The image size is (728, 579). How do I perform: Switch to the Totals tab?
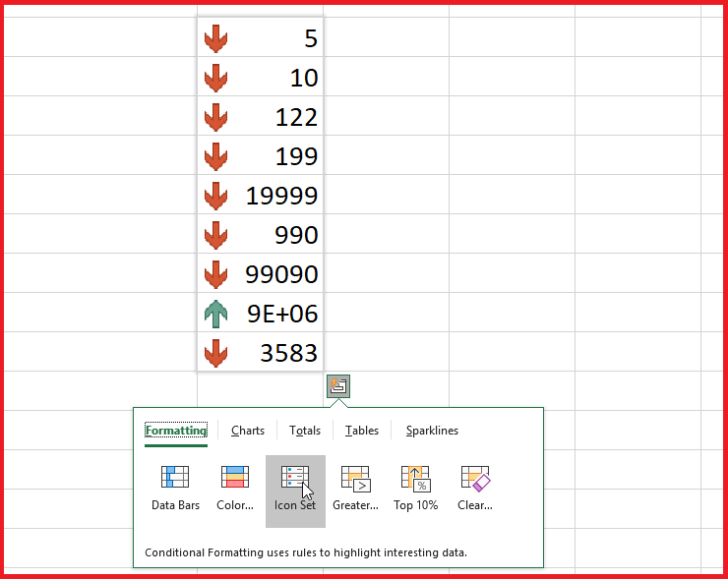(305, 431)
